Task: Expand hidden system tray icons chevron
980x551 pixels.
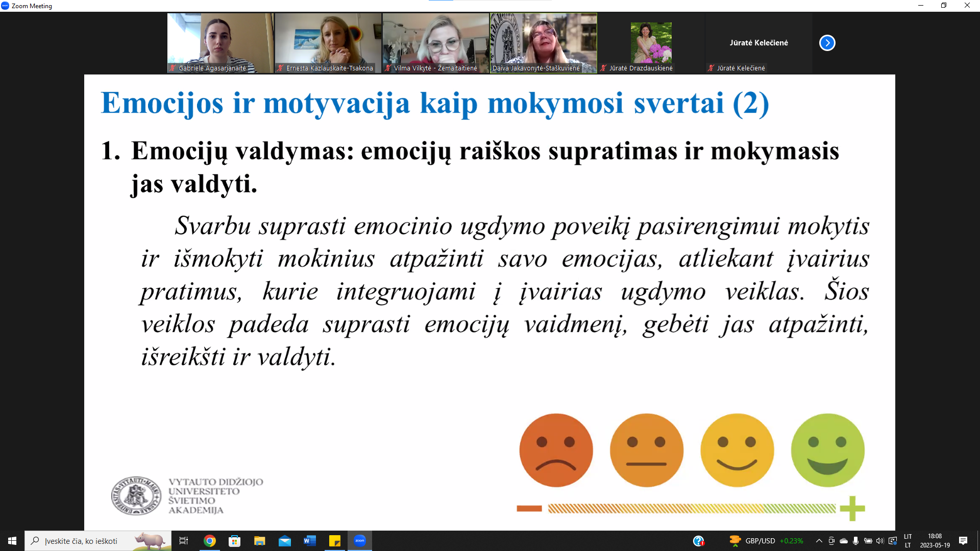Action: [819, 541]
